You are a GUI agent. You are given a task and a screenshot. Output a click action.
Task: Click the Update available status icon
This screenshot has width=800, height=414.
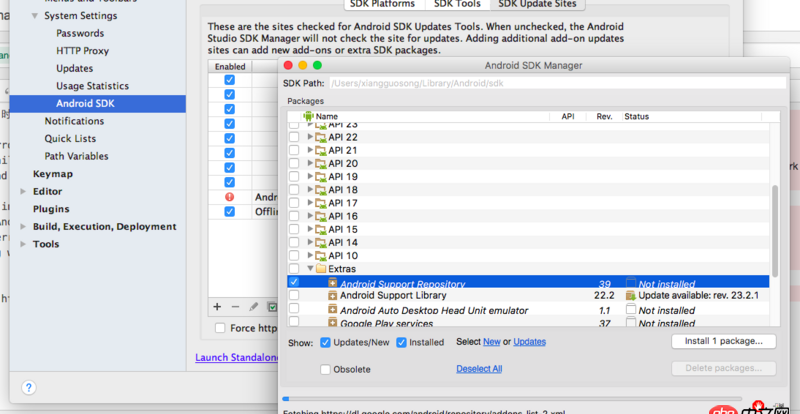pyautogui.click(x=631, y=296)
